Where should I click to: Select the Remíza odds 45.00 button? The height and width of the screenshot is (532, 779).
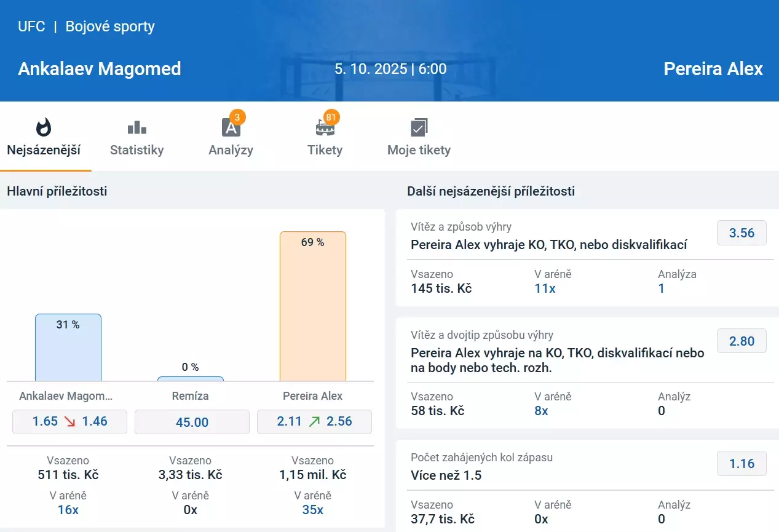[x=192, y=423]
